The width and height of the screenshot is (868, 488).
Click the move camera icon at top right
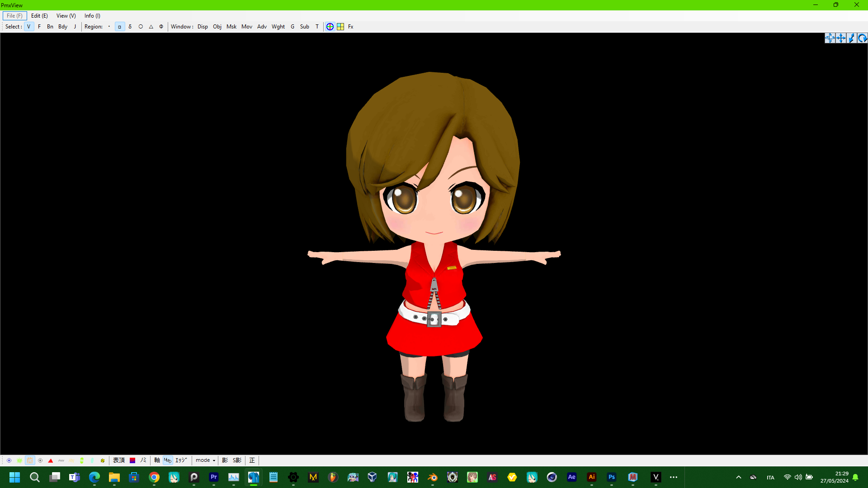tap(830, 38)
